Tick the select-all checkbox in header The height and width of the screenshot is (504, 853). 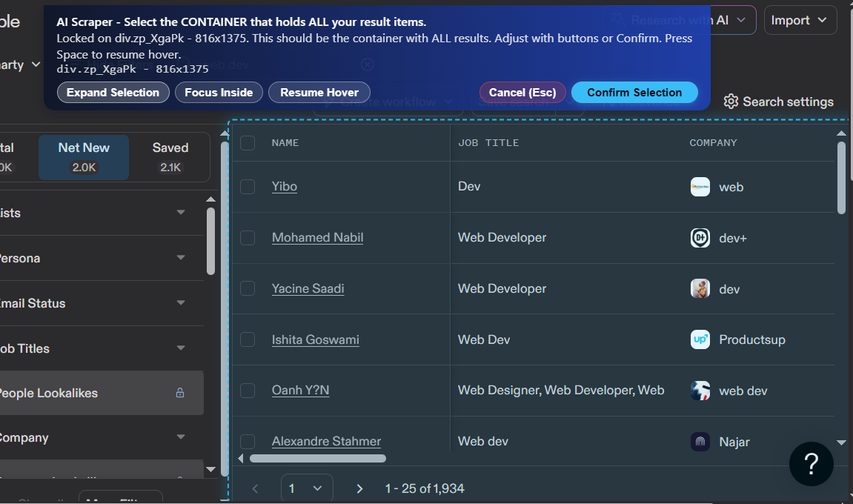tap(248, 142)
